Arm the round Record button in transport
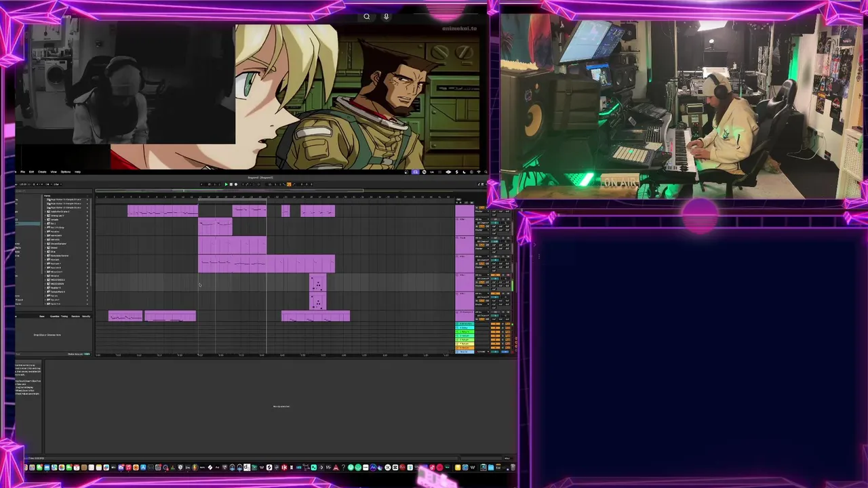Viewport: 868px width, 488px height. click(236, 184)
